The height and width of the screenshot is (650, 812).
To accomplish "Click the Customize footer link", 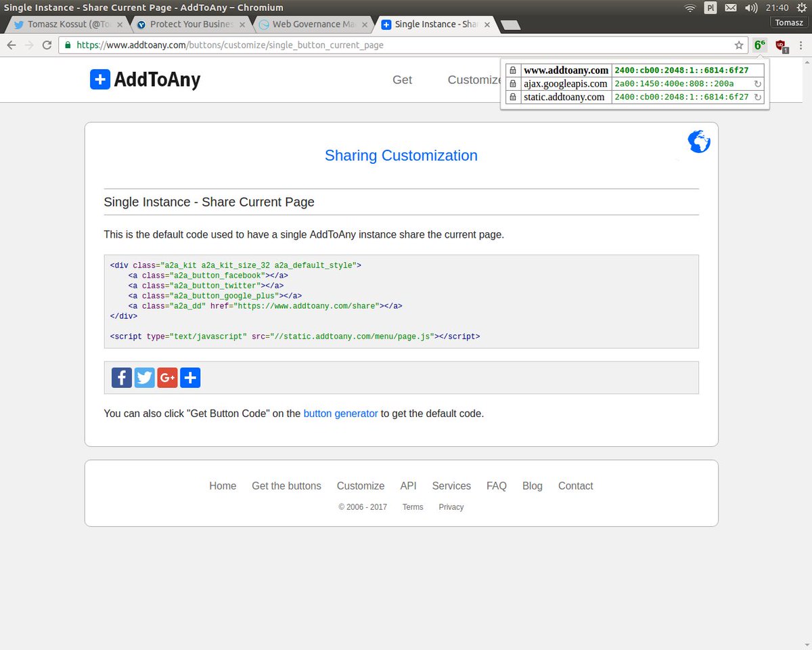I will (361, 486).
